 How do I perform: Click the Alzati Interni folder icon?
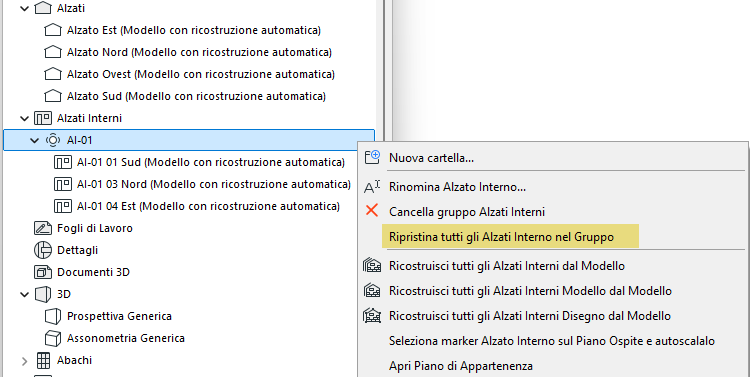(43, 118)
